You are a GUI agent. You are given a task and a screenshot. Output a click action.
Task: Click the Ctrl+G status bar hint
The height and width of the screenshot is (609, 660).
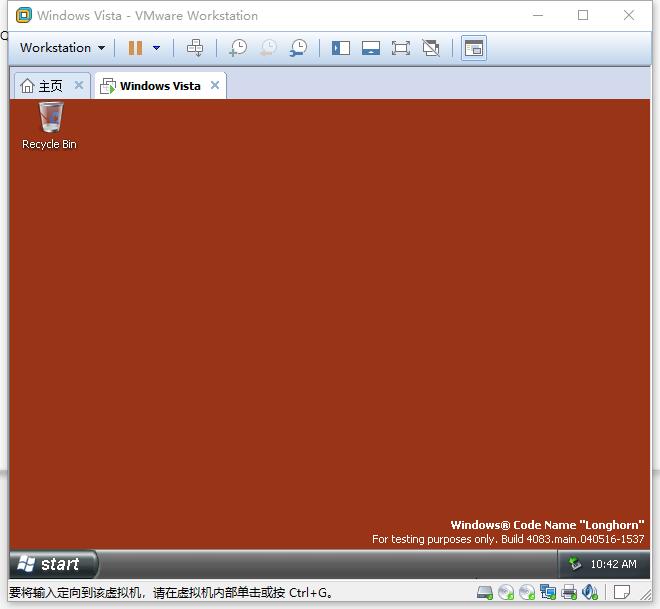(170, 593)
